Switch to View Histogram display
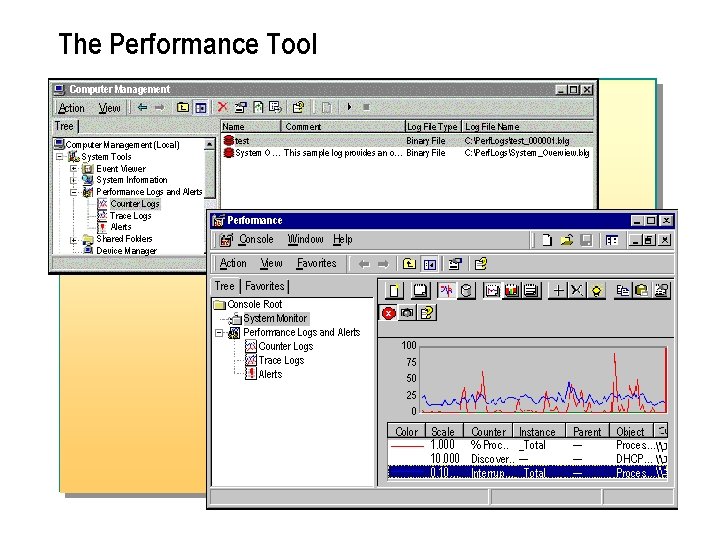720x540 pixels. [x=512, y=291]
